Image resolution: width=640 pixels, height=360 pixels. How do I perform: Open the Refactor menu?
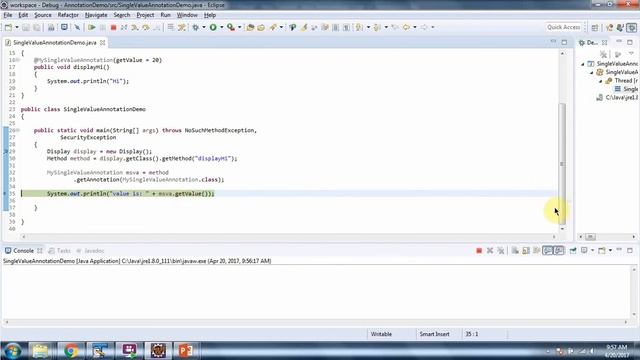pyautogui.click(x=68, y=15)
